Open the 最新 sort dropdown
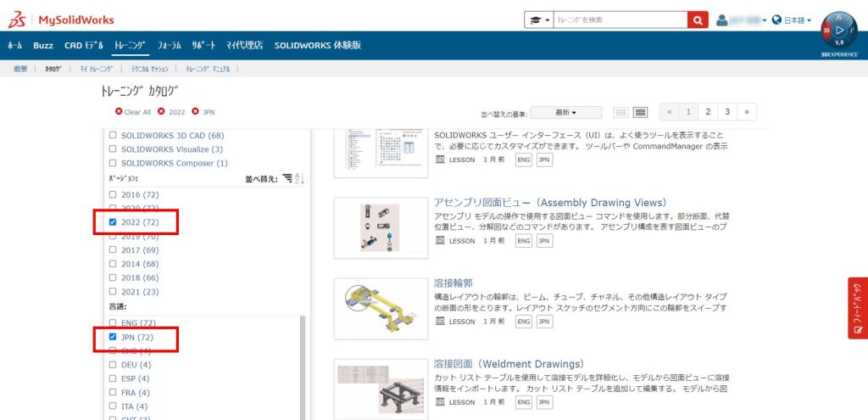The width and height of the screenshot is (868, 420). point(565,113)
